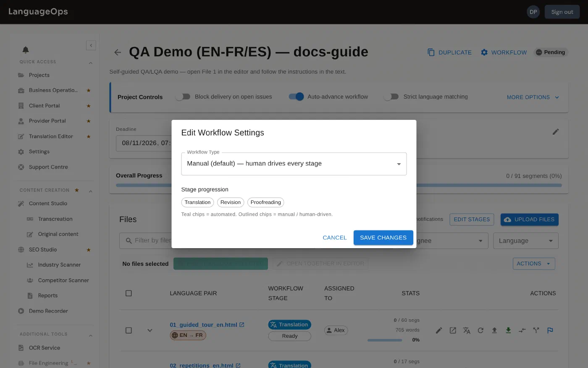Open the ACTIONS dropdown above the file table

pos(534,264)
